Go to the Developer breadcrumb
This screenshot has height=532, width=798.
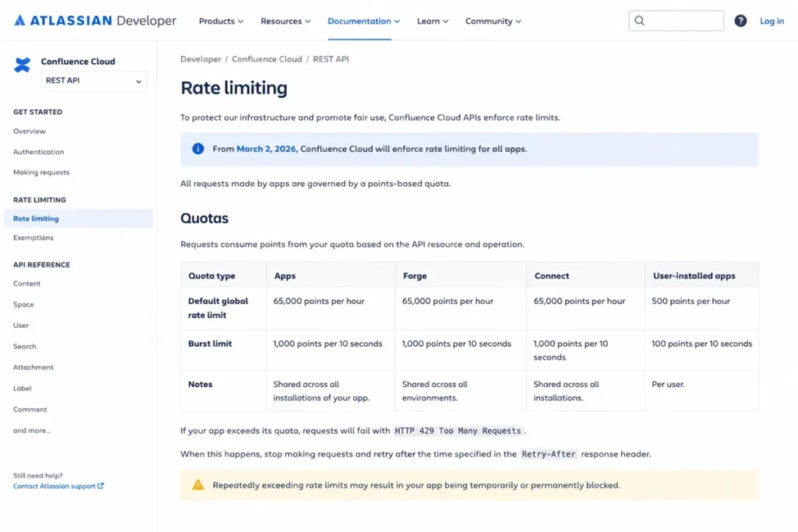[200, 59]
